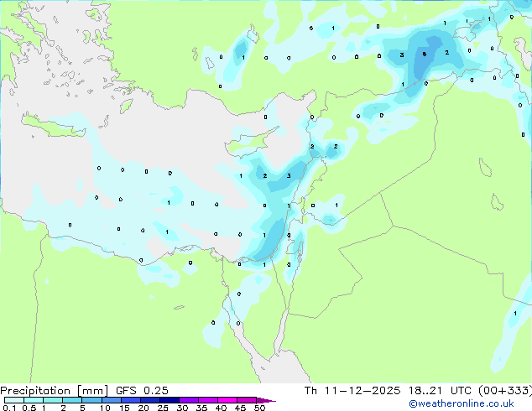Click the legend label "0.5"
532x411 pixels.
29,408
